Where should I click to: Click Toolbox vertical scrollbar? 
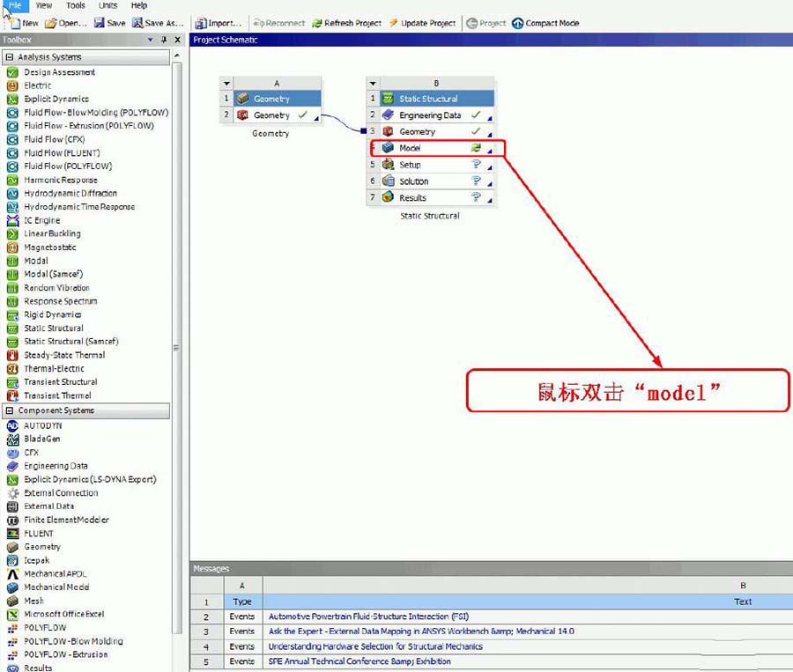click(176, 348)
